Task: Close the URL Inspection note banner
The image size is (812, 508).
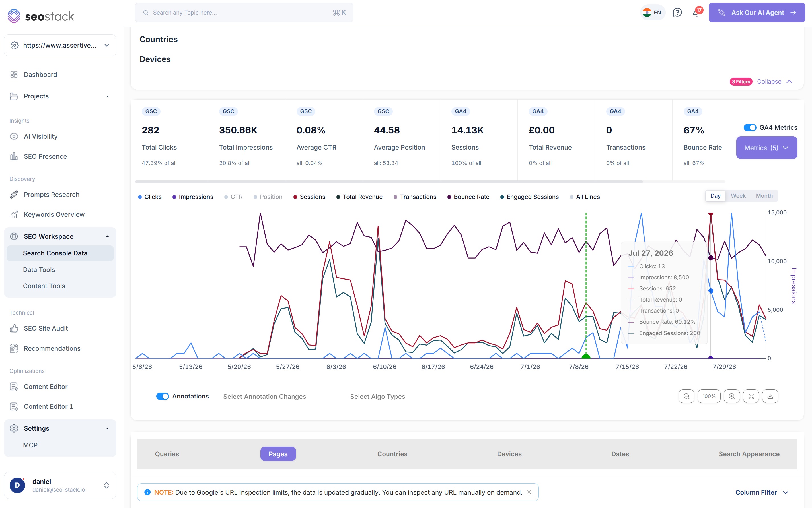Action: tap(529, 492)
